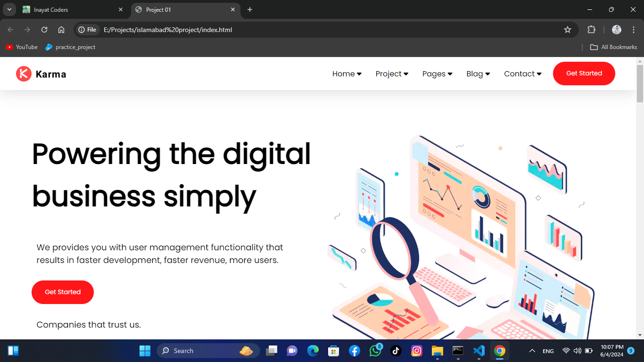
Task: Open the YouTube bookmark
Action: tap(22, 47)
